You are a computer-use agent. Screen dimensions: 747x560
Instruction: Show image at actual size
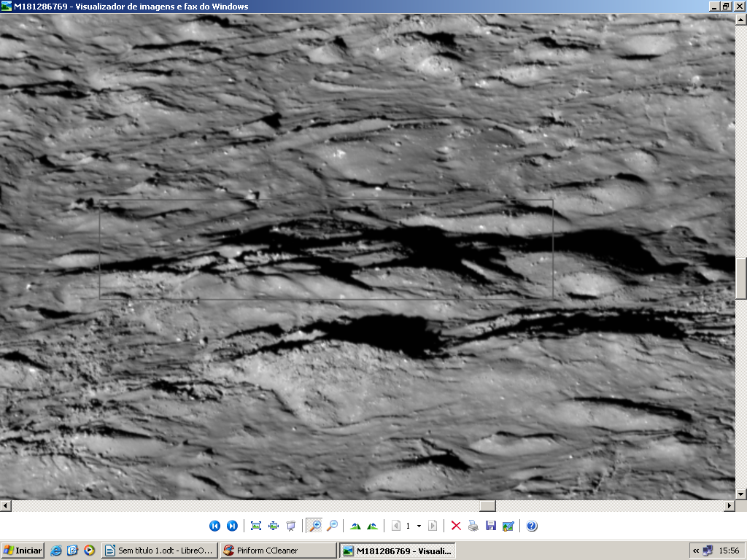(274, 526)
